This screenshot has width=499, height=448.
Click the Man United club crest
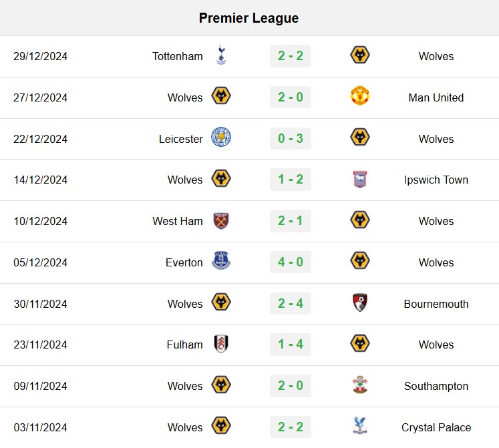pos(360,96)
